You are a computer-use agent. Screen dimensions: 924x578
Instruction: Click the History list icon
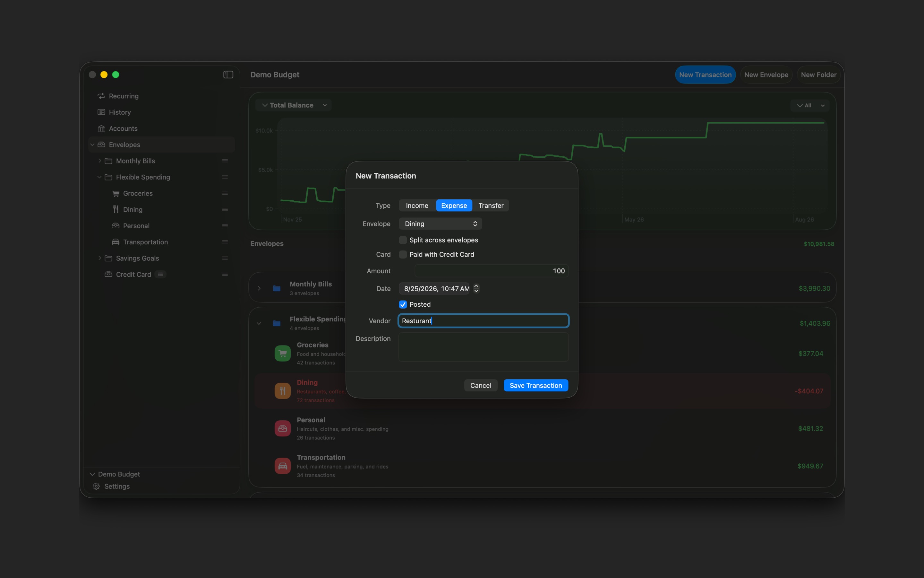coord(101,112)
